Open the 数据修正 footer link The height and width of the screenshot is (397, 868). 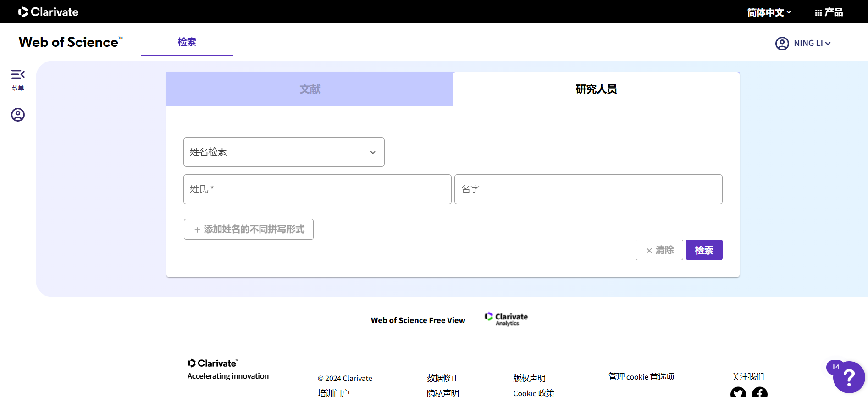click(x=442, y=378)
